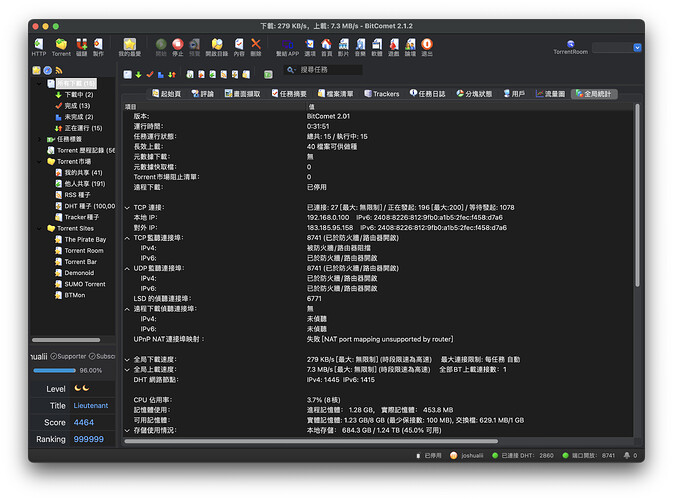Open the 軟體 software section icon

click(x=377, y=47)
